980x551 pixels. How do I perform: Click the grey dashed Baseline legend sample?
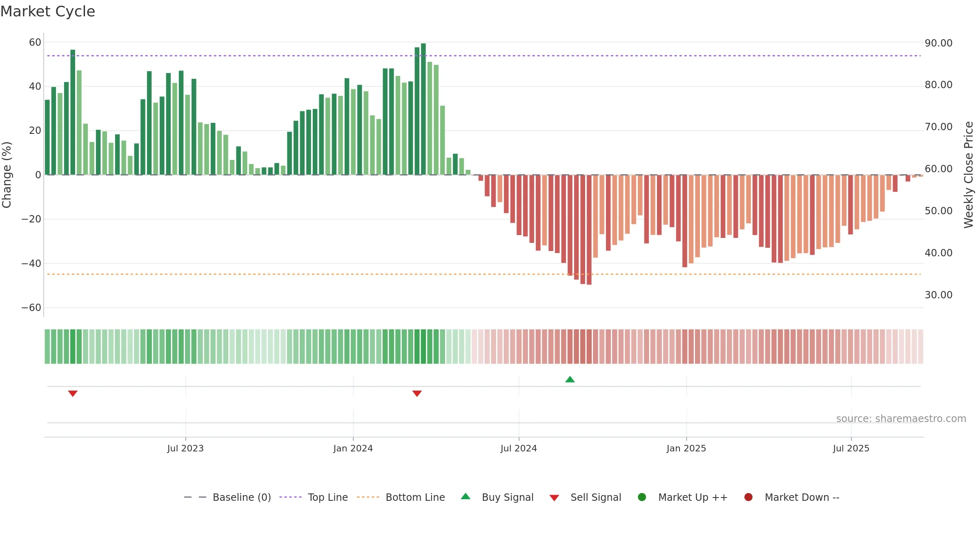tap(195, 497)
